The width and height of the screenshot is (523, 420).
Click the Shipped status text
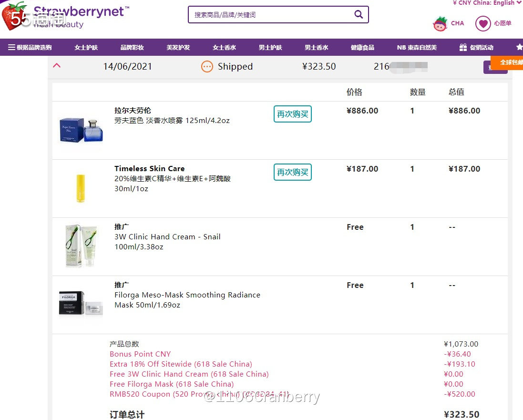tap(235, 66)
